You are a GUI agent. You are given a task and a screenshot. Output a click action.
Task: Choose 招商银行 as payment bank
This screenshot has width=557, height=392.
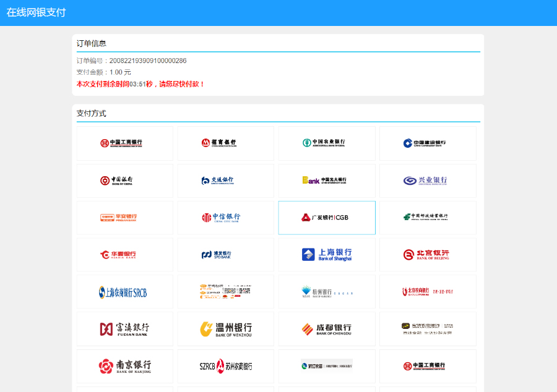(x=225, y=143)
